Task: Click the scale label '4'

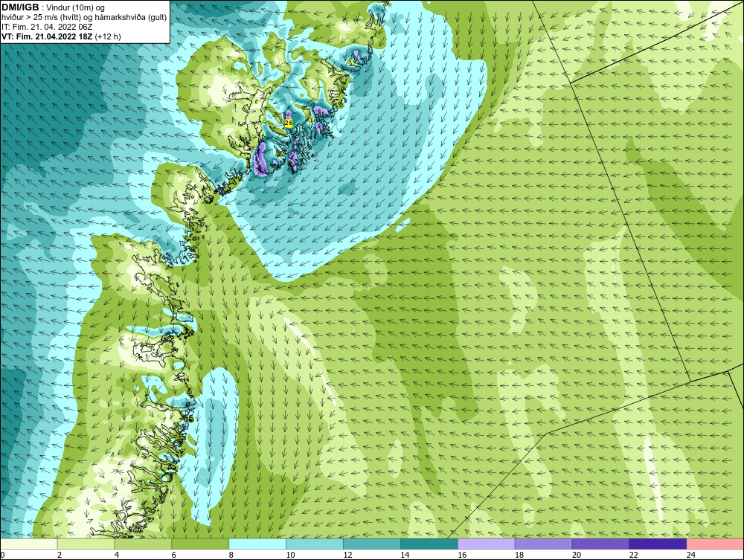Action: (x=117, y=555)
